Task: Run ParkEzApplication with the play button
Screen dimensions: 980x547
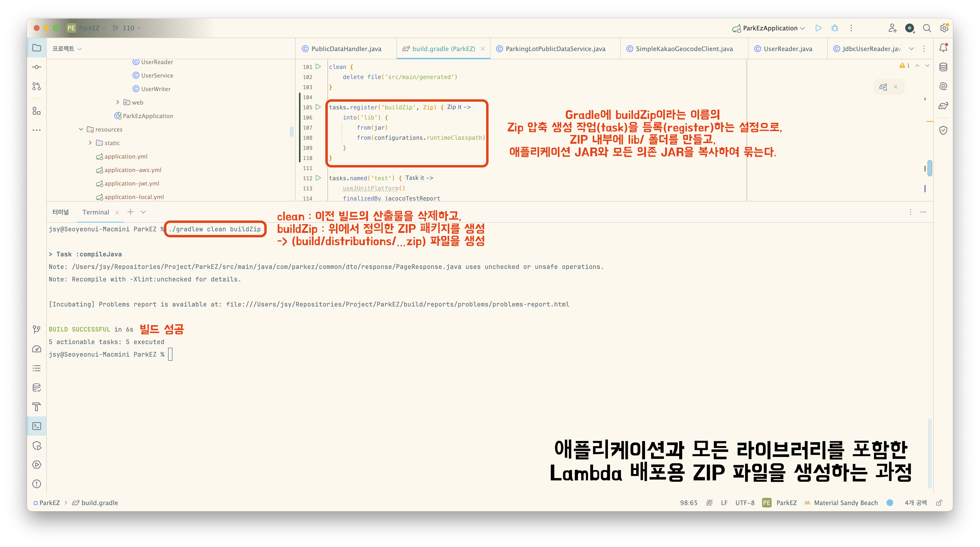Action: pos(818,28)
